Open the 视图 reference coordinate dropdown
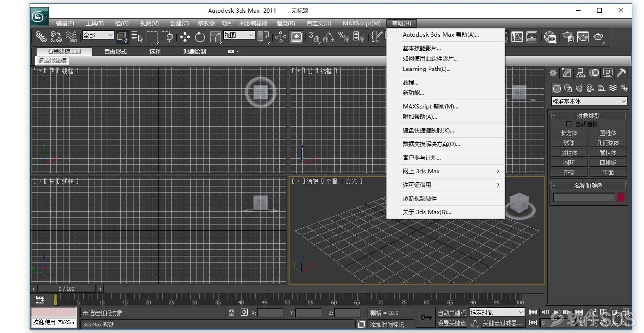The image size is (644, 333). [x=239, y=35]
